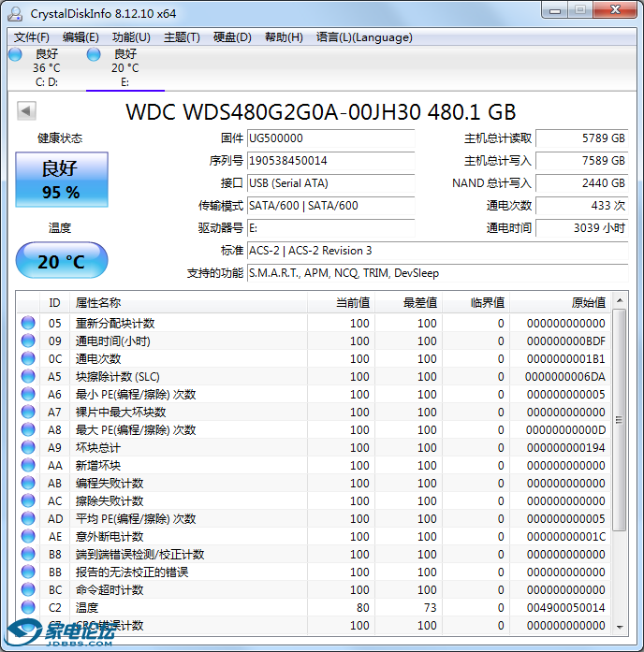Click the total host writes value 7589 GB
Image resolution: width=644 pixels, height=652 pixels.
[581, 161]
